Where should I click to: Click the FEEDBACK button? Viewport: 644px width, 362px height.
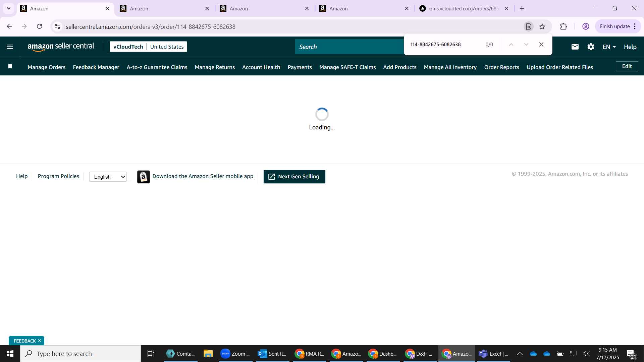[24, 341]
